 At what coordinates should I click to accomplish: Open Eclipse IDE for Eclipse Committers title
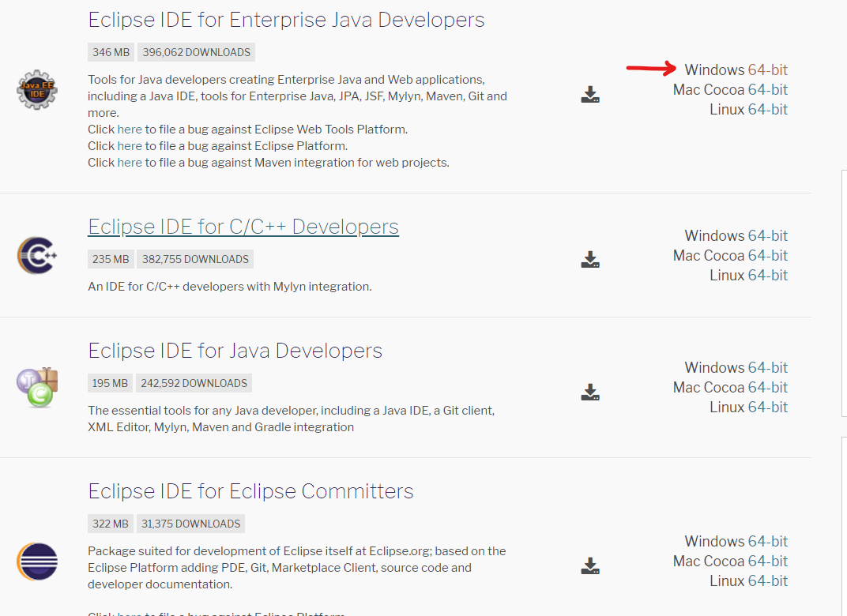coord(250,491)
